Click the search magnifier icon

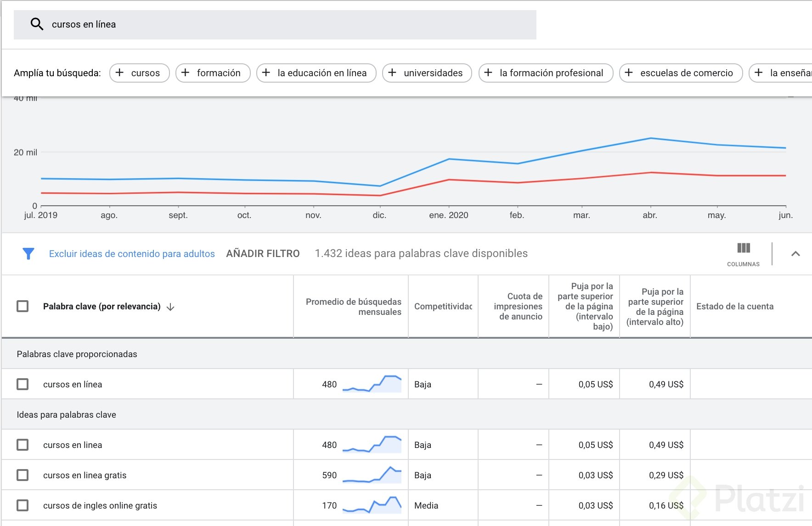click(37, 24)
